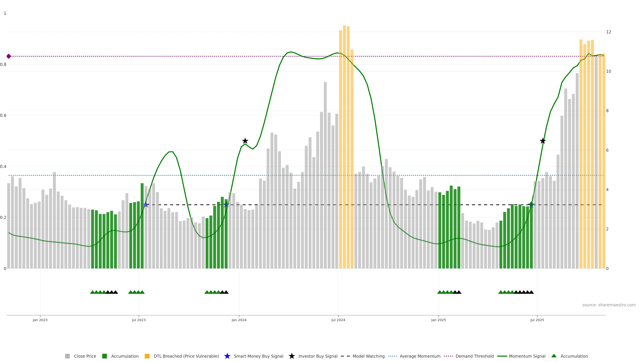Viewport: 644px width, 362px height.
Task: Click the green Accumulation triangle legend icon
Action: point(554,356)
